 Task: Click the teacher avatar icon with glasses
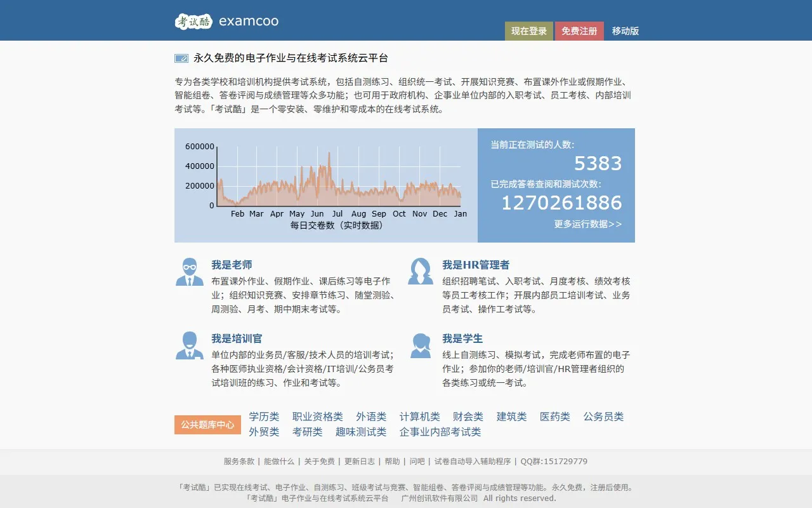(189, 272)
